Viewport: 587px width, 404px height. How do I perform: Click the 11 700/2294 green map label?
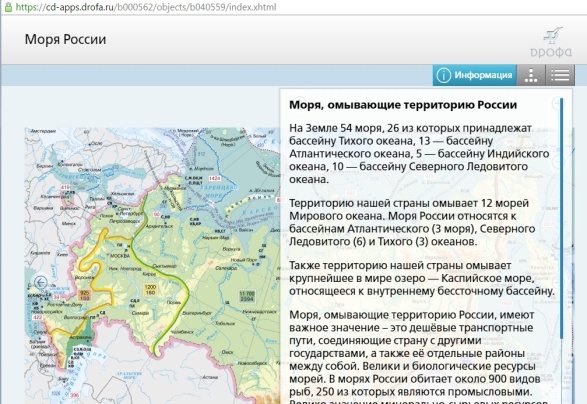(247, 296)
